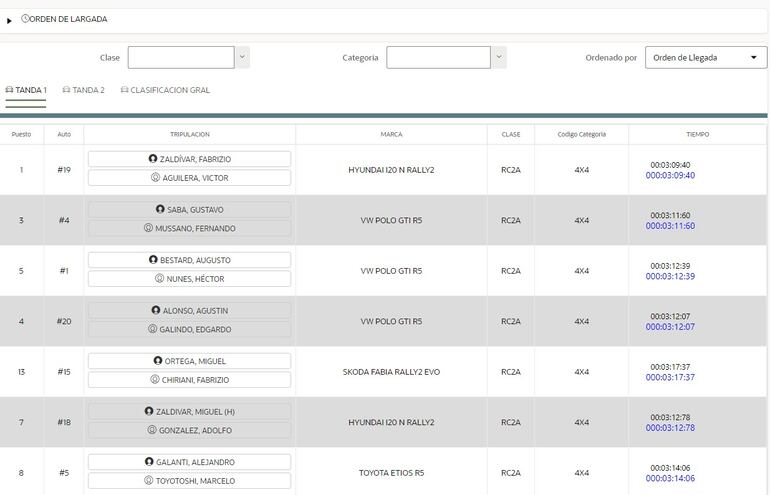Click the driver icon beside Zaldívar, Fabrizio

coord(153,159)
